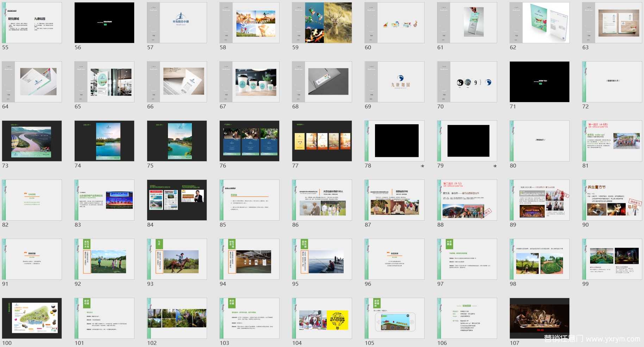Select slide 77 with yellow and orange posters

pos(322,141)
